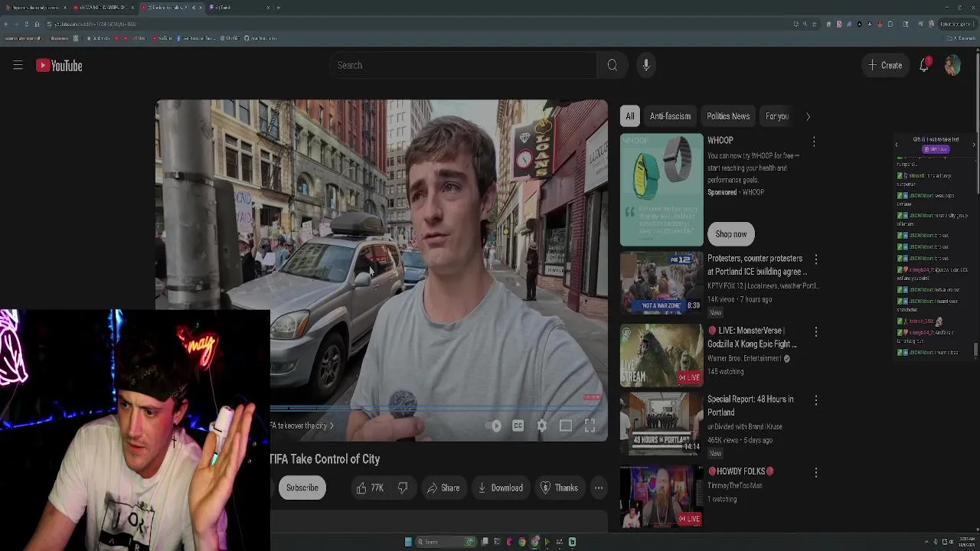Open the Chrome icon in the taskbar
The image size is (980, 551).
pos(522,542)
